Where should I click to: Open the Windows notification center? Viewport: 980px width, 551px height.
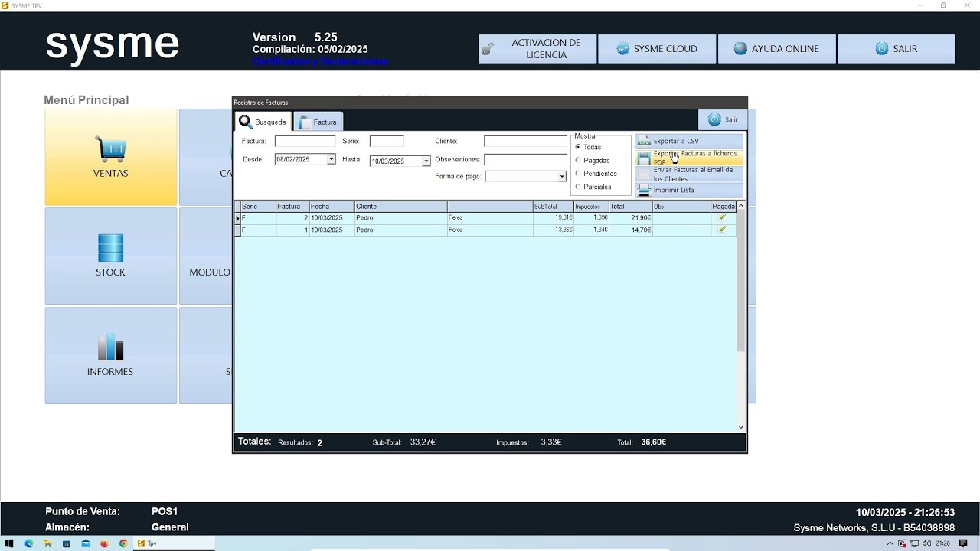(x=963, y=543)
